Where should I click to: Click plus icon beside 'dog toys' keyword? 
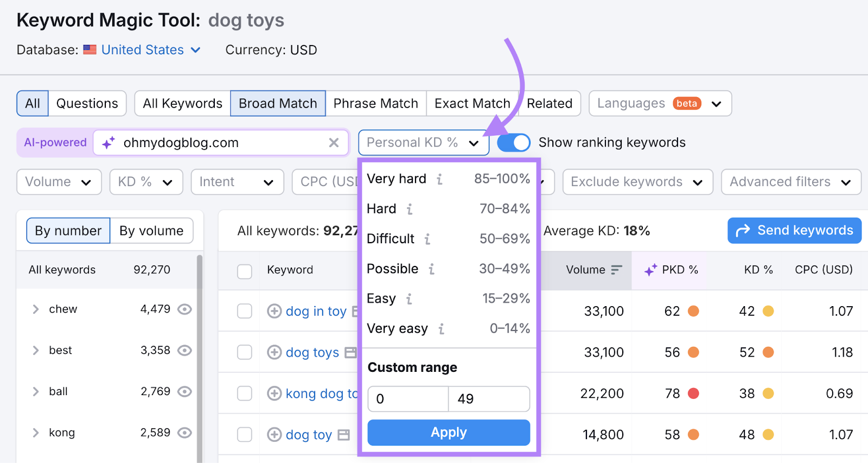[275, 352]
